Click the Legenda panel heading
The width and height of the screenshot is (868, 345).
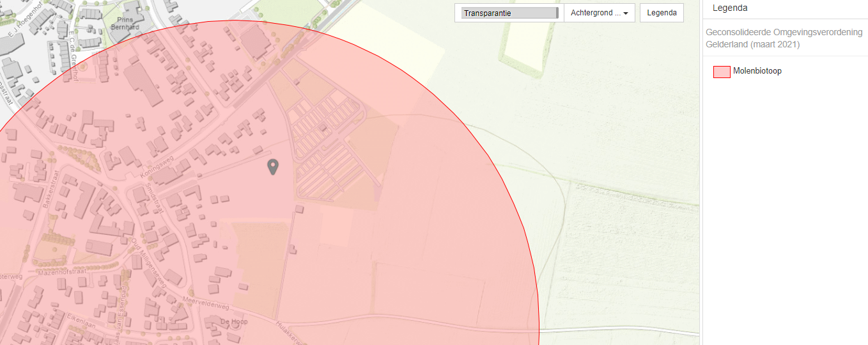pyautogui.click(x=730, y=8)
